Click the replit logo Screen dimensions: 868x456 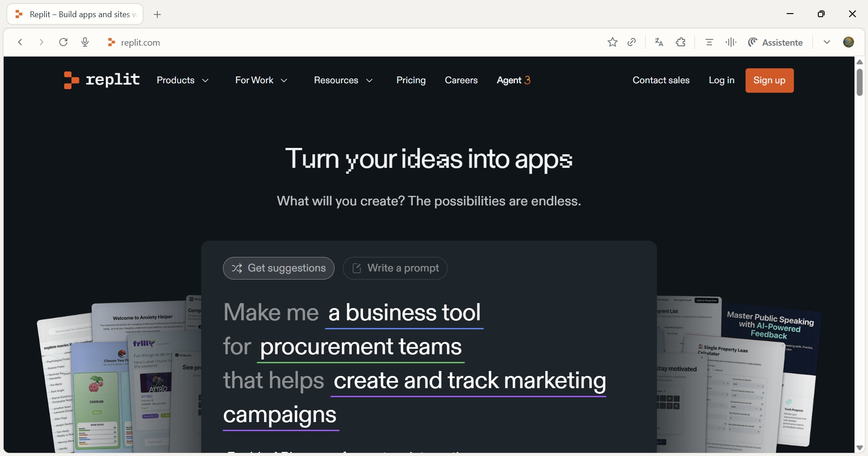[102, 81]
